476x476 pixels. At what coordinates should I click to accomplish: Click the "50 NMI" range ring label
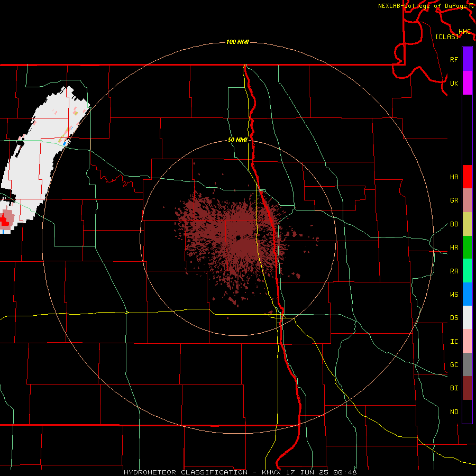point(237,140)
